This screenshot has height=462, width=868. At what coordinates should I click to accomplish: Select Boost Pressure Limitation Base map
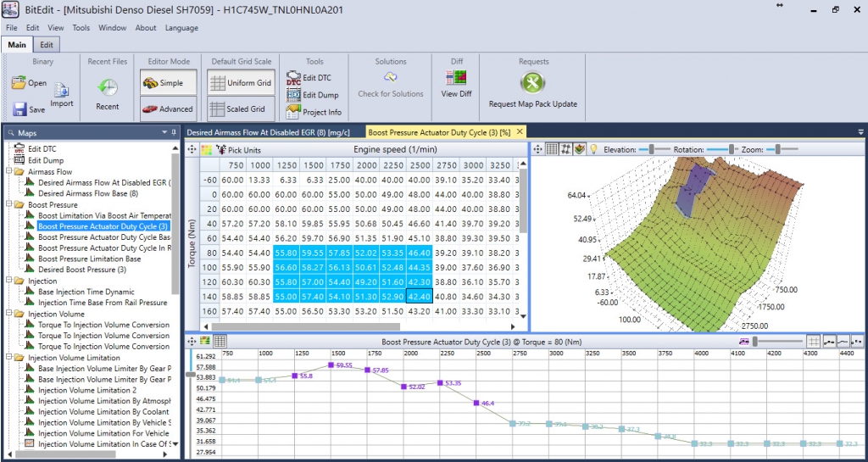click(89, 259)
